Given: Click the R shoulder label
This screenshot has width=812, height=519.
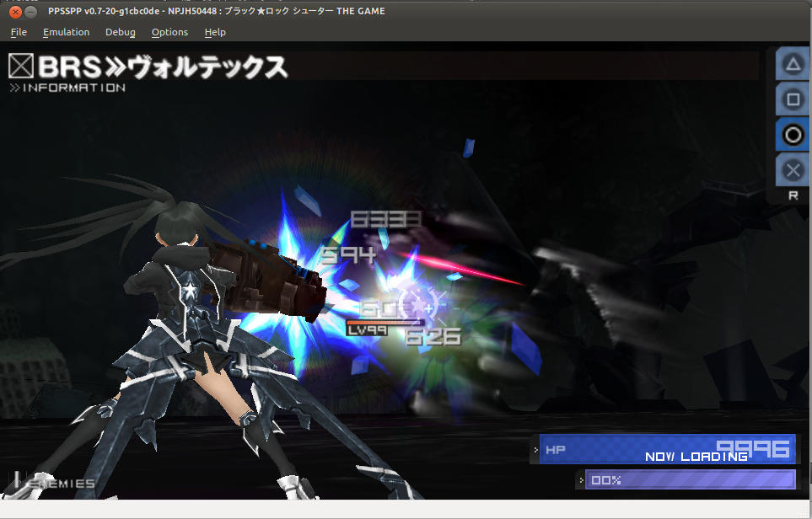Looking at the screenshot, I should 793,195.
